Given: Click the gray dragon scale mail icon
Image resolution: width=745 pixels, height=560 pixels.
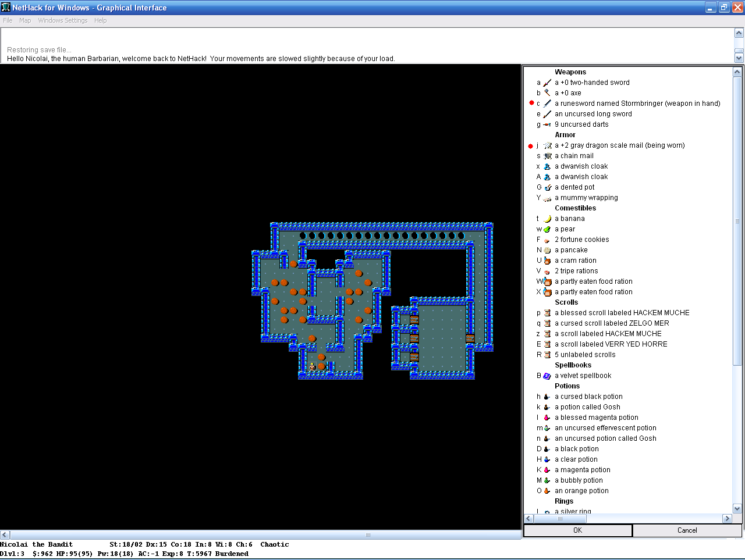Looking at the screenshot, I should point(547,145).
